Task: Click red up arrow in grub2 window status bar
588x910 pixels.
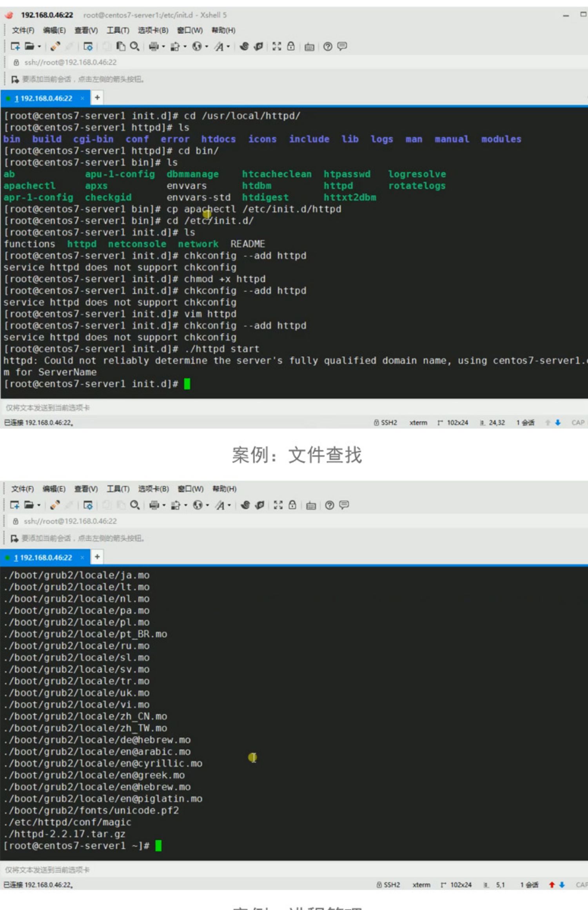Action: coord(552,885)
